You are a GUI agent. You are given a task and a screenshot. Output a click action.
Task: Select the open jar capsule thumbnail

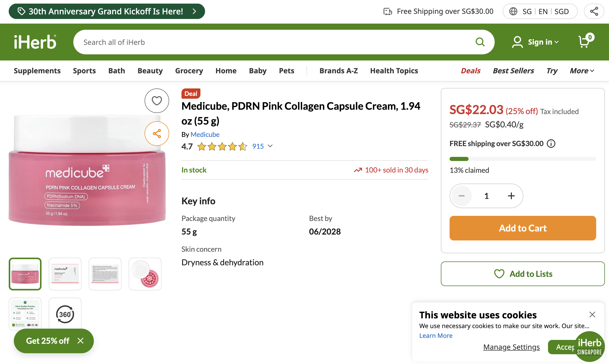tap(145, 274)
